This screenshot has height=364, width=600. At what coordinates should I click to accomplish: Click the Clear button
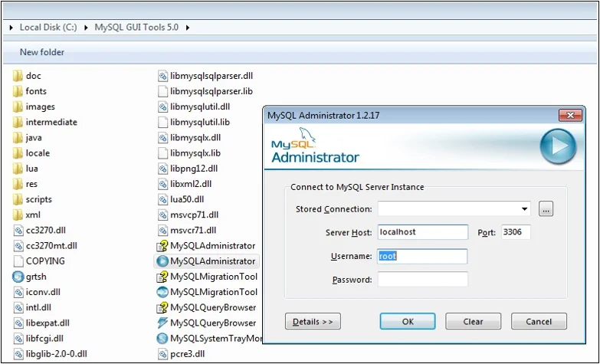coord(473,322)
